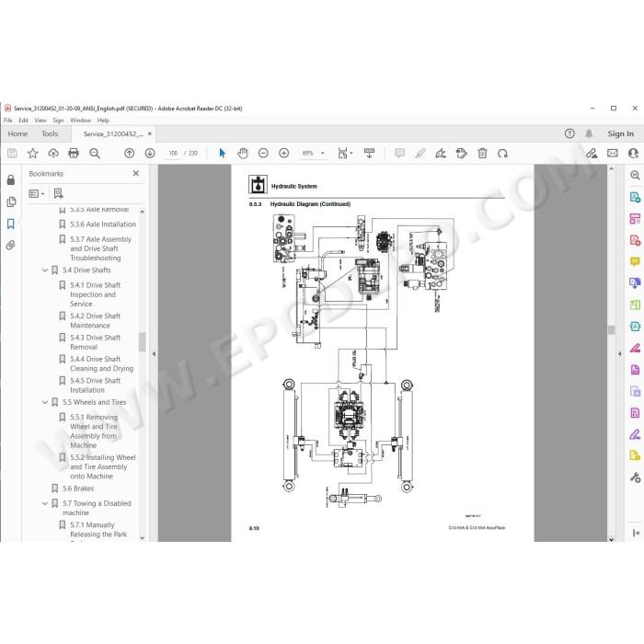Open the Sign menu
The image size is (644, 644).
[x=58, y=121]
